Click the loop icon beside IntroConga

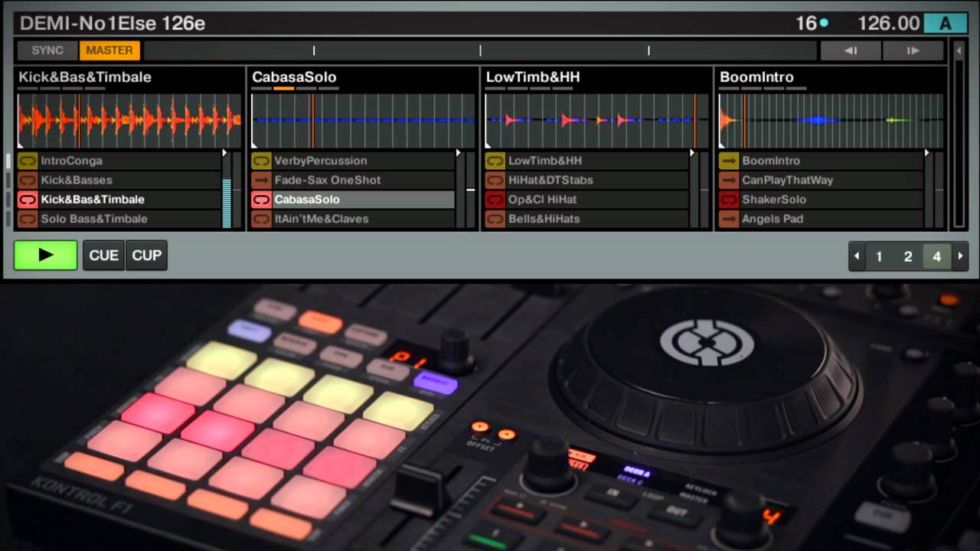[x=28, y=161]
